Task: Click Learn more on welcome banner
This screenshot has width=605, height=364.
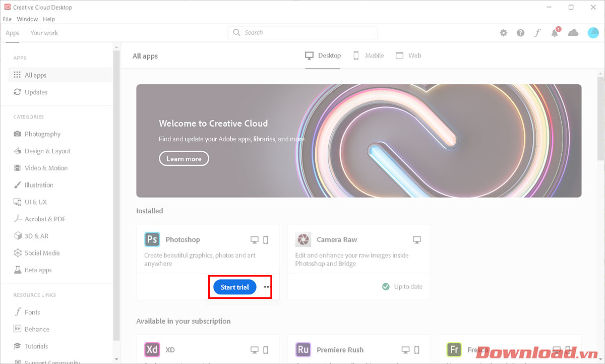Action: click(184, 159)
